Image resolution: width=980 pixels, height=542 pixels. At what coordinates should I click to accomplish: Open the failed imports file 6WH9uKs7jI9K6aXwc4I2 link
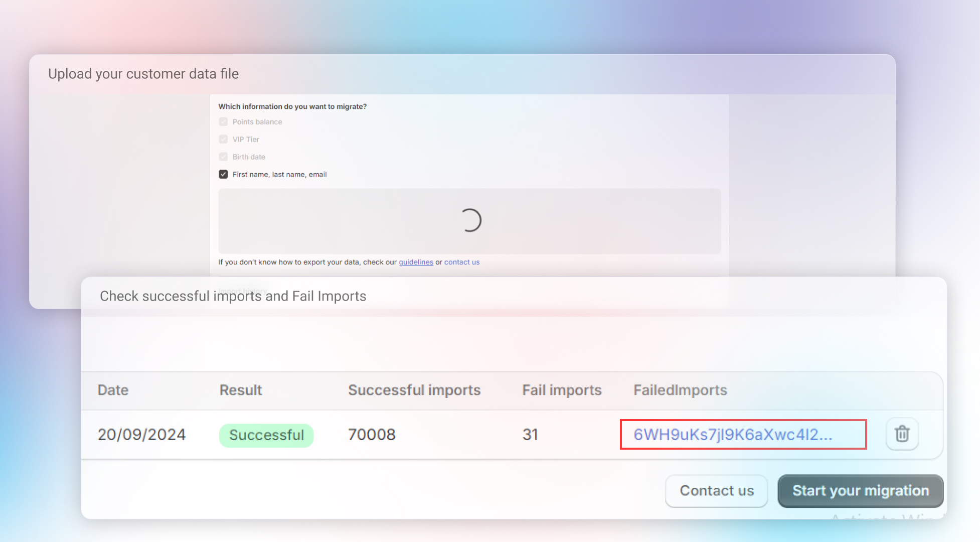733,435
